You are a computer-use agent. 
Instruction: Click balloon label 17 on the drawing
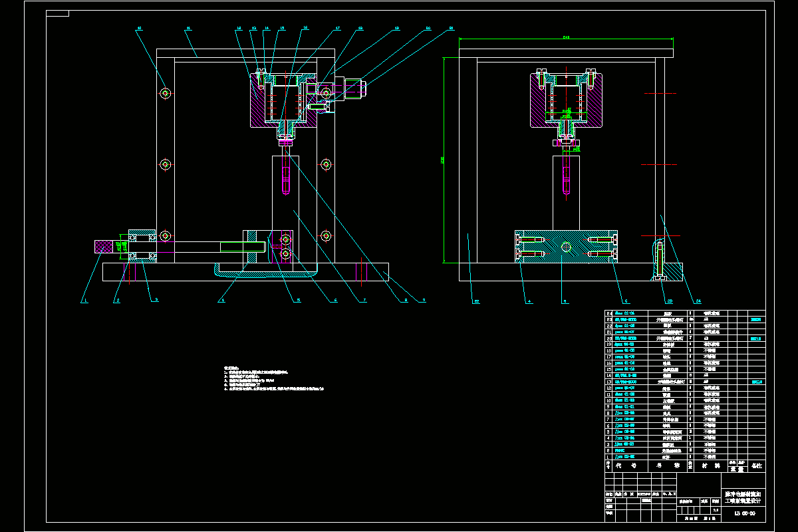[338, 29]
